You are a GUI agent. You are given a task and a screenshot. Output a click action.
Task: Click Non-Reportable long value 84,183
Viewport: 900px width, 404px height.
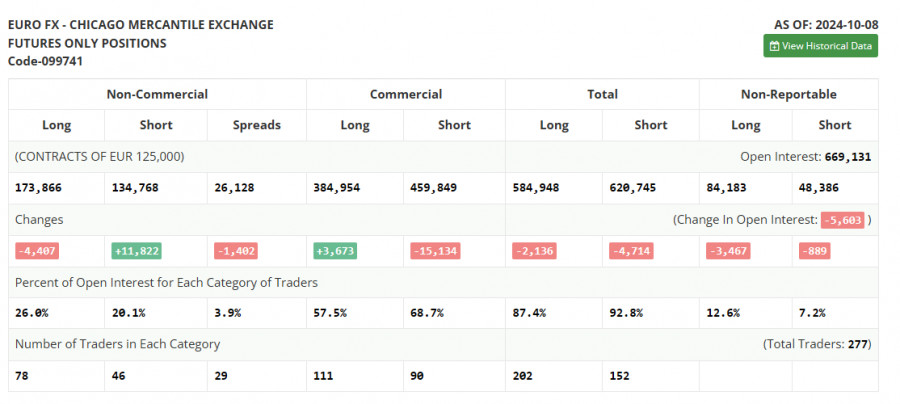(726, 188)
